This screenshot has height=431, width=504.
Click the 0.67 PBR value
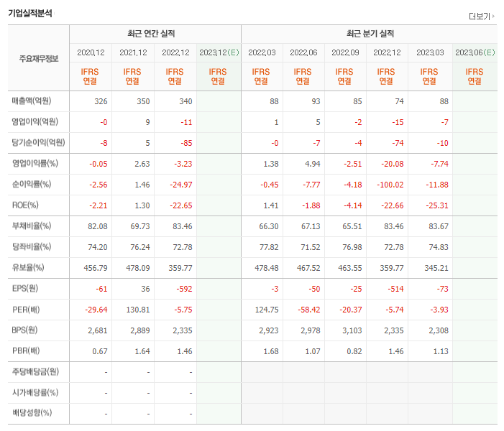coord(100,351)
